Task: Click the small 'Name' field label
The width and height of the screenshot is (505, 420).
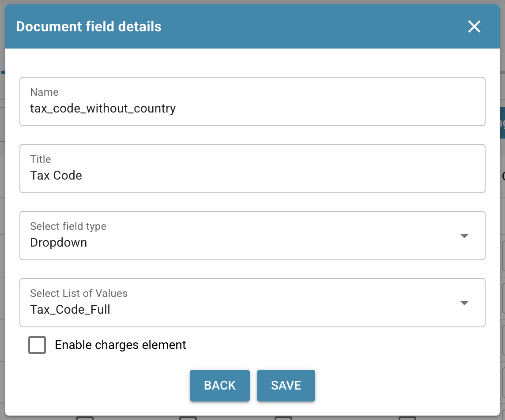Action: pos(44,92)
